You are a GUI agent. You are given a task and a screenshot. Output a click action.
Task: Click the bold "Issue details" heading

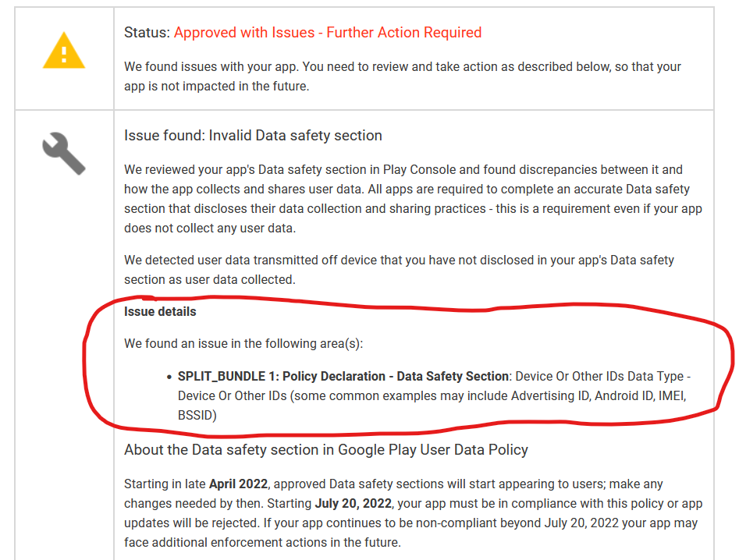tap(160, 312)
